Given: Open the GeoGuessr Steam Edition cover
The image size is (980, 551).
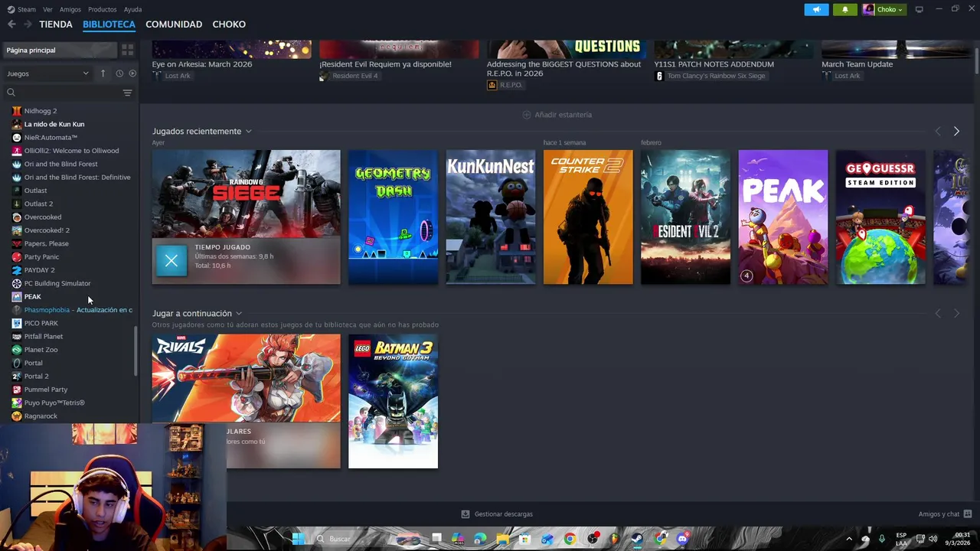Looking at the screenshot, I should coord(880,217).
